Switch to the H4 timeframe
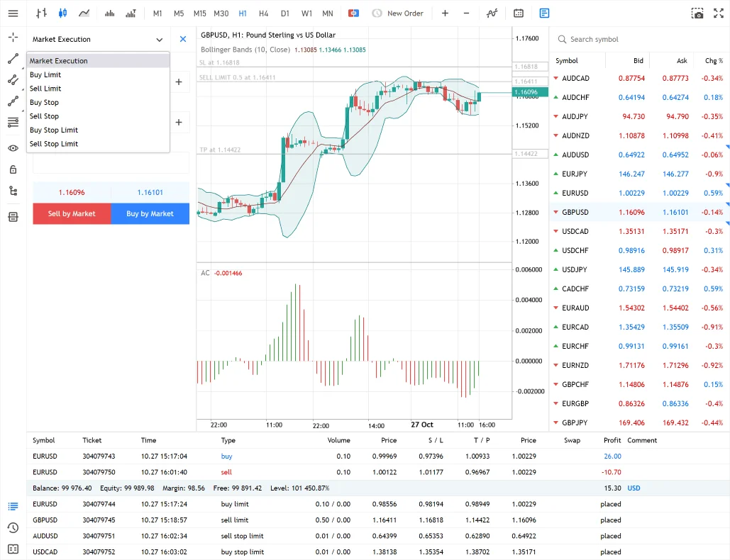 [263, 13]
